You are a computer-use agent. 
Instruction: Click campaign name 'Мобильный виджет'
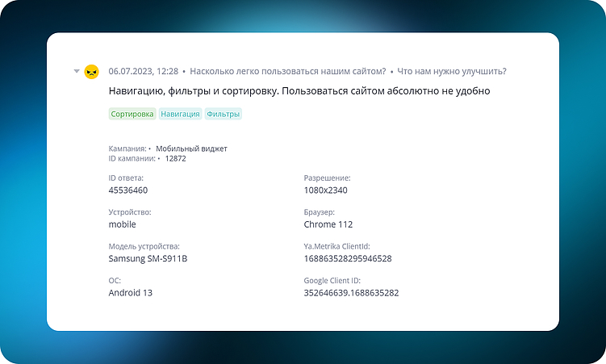192,149
